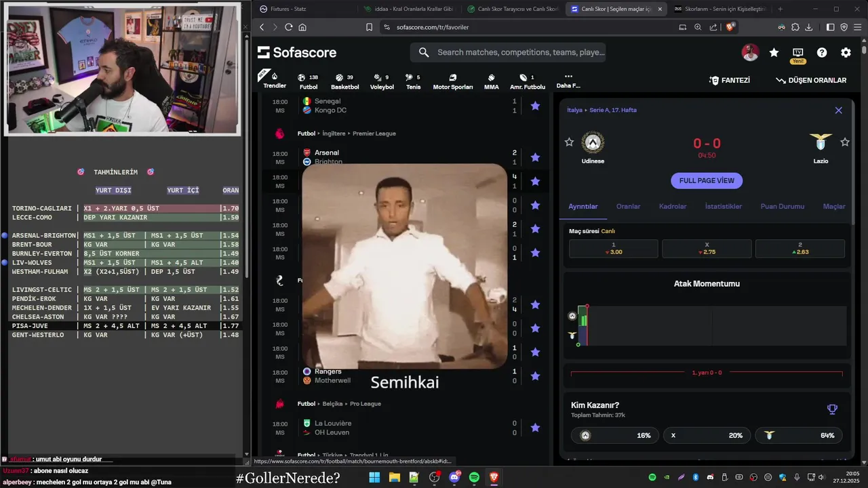Viewport: 868px width, 488px height.
Task: Open the browser downloads icon
Action: pos(809,27)
